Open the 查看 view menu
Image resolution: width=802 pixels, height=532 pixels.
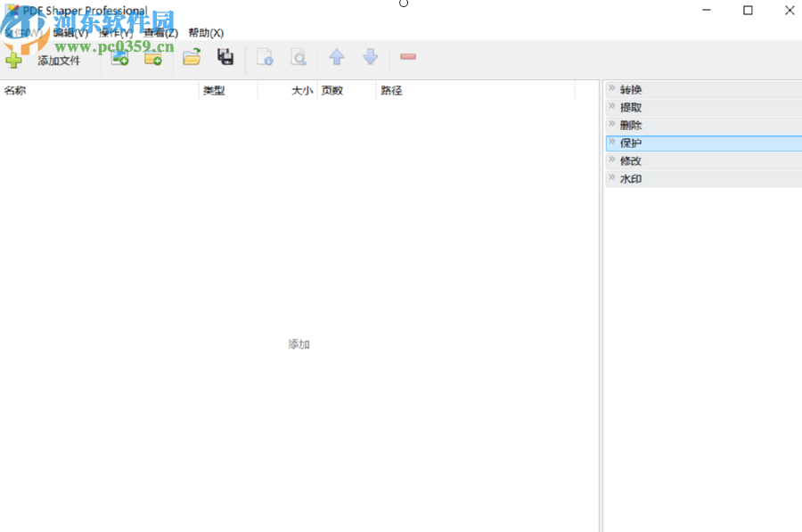pyautogui.click(x=159, y=32)
